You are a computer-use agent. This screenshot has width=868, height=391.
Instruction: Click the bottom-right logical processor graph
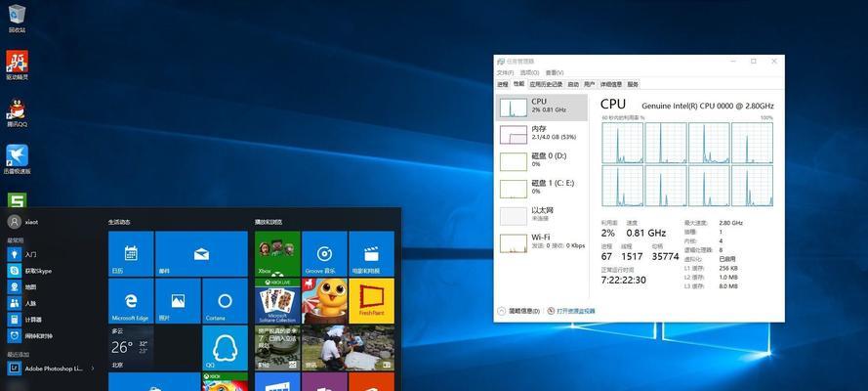[752, 186]
